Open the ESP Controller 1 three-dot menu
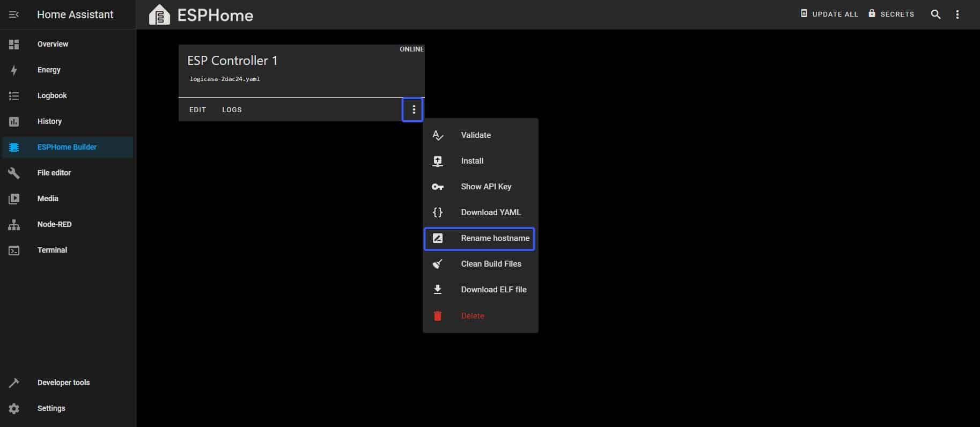980x427 pixels. 413,109
